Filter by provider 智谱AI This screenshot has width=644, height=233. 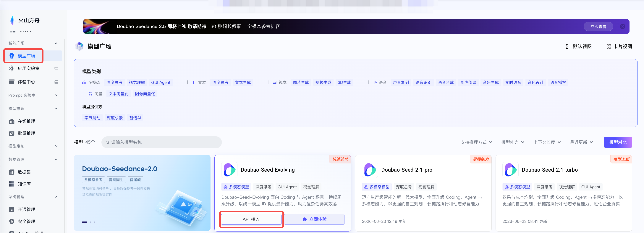(135, 118)
